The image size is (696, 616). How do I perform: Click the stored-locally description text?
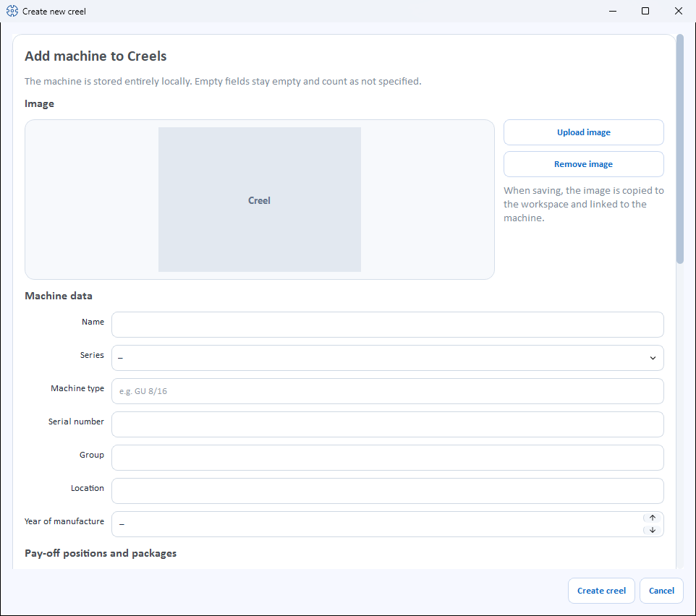[x=223, y=81]
